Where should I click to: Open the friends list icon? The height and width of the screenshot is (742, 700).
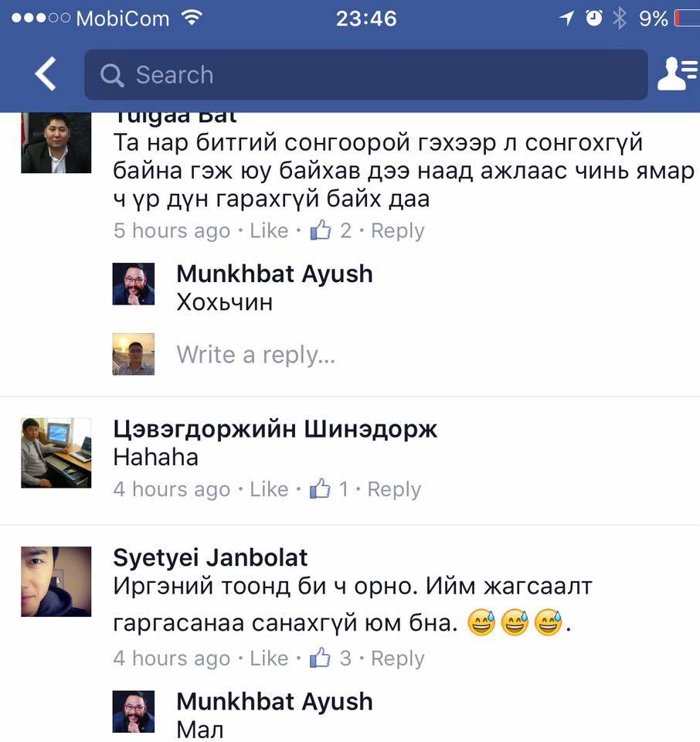point(678,74)
